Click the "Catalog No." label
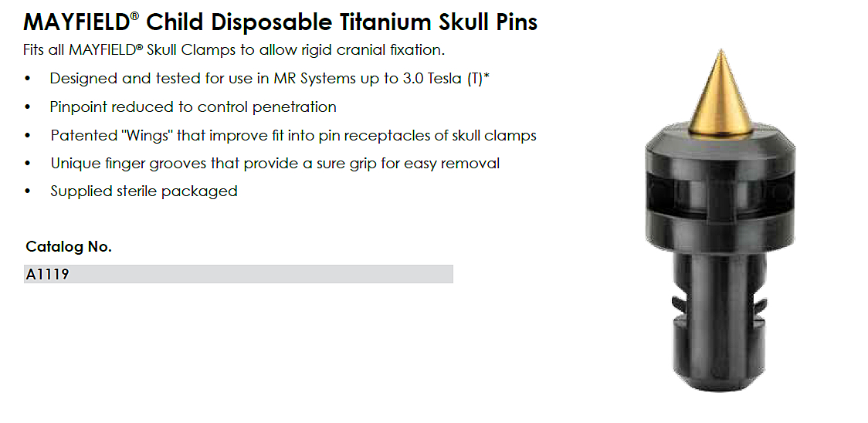The height and width of the screenshot is (423, 868). (x=69, y=247)
